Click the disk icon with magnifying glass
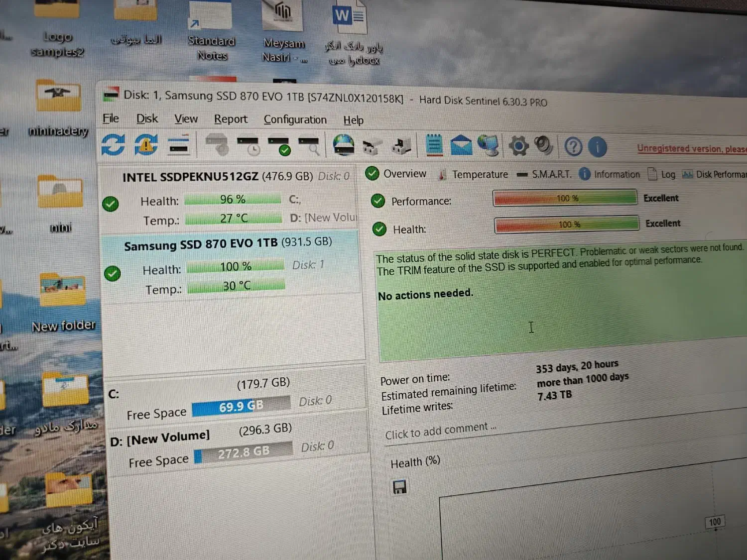 (309, 146)
